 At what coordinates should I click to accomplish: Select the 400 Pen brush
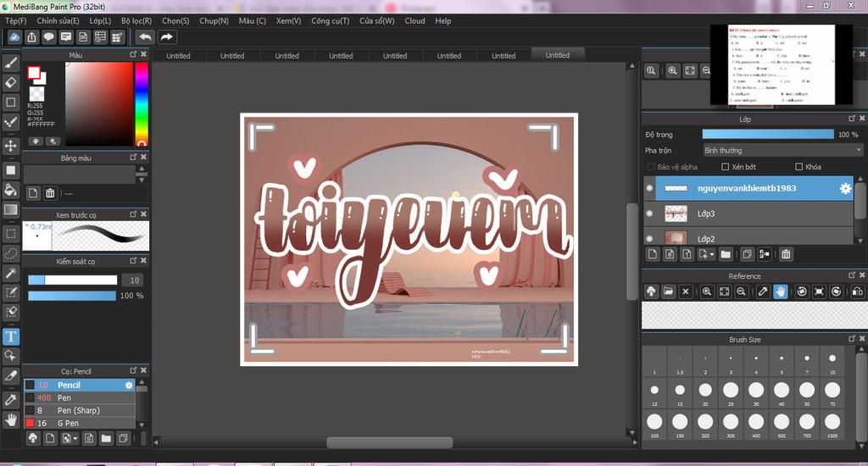point(79,397)
